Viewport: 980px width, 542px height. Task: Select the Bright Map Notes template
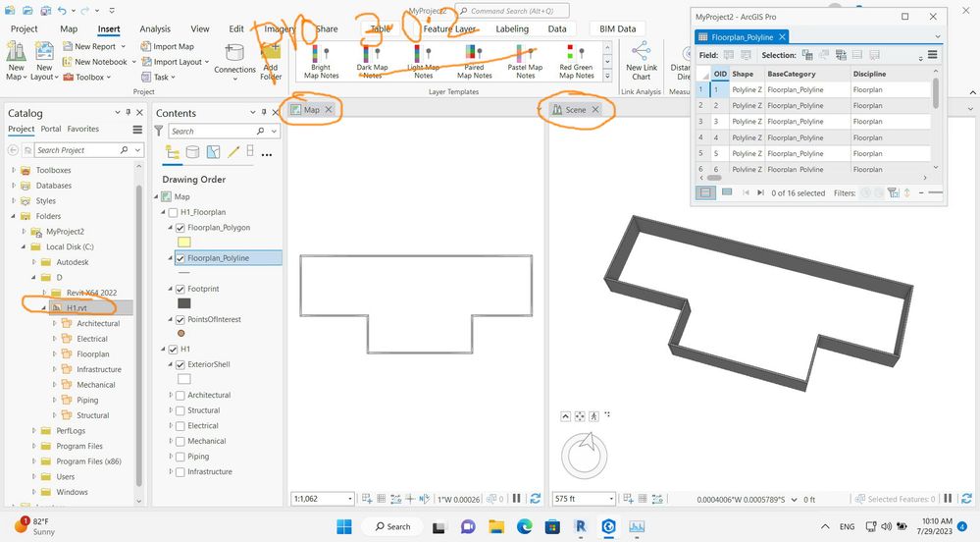coord(321,61)
